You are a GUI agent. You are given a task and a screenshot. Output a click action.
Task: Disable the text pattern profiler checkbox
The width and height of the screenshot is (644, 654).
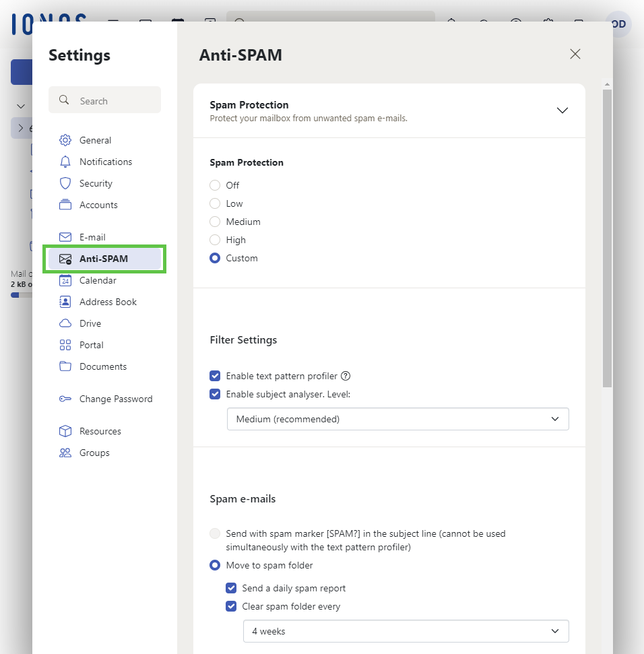point(215,376)
